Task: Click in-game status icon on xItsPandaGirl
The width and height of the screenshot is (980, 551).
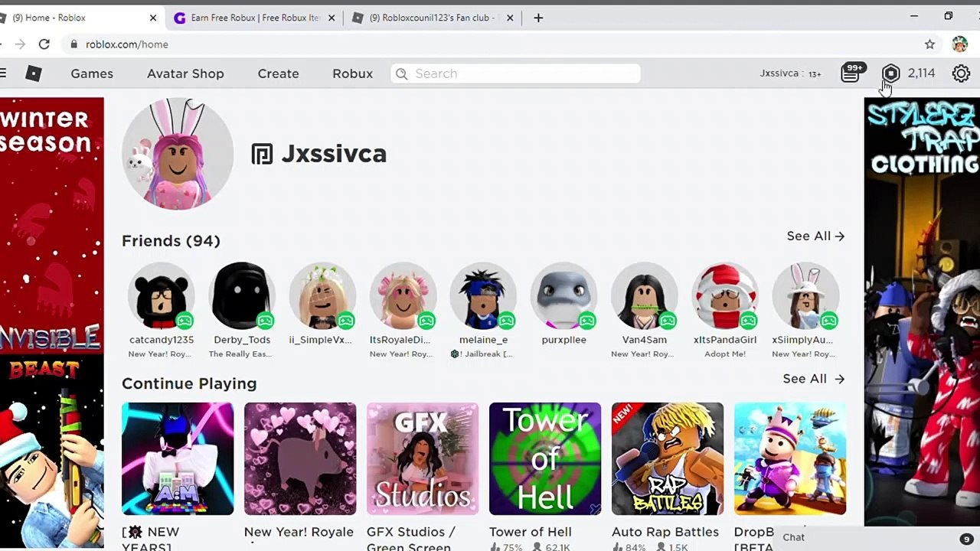Action: pyautogui.click(x=748, y=321)
